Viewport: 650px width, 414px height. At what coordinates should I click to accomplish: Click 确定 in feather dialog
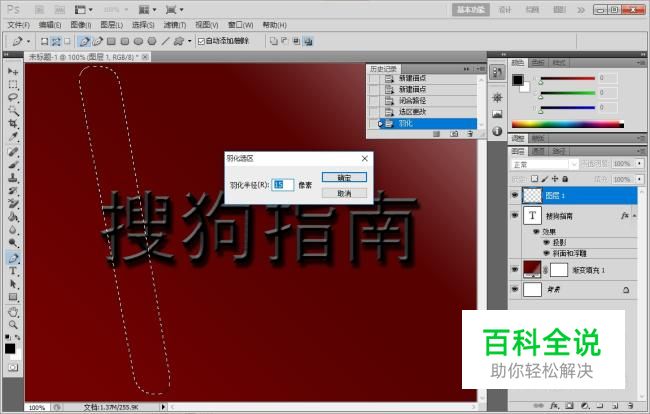click(x=344, y=177)
